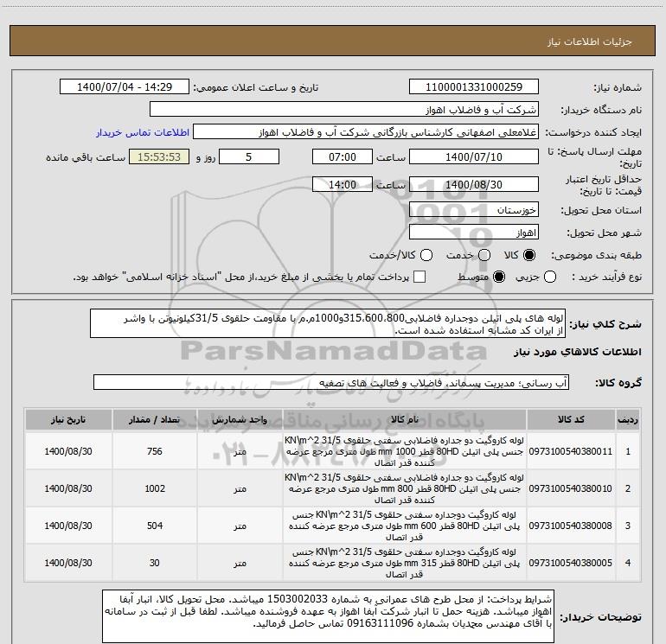Click the 315 mm pipe item name
The width and height of the screenshot is (666, 644).
point(405,563)
